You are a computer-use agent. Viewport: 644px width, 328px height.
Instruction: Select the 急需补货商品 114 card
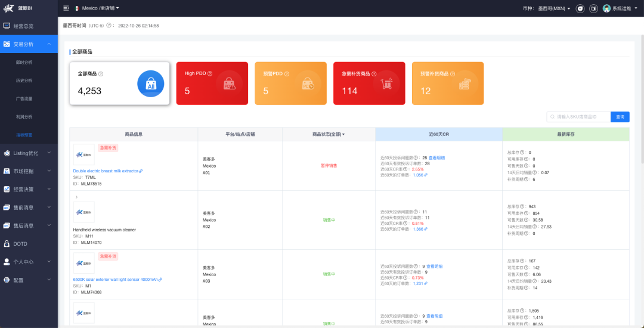pyautogui.click(x=369, y=83)
